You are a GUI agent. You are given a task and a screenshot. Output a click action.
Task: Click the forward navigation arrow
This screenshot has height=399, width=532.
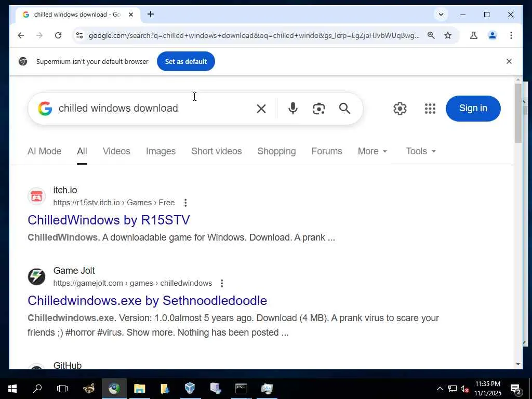point(39,35)
